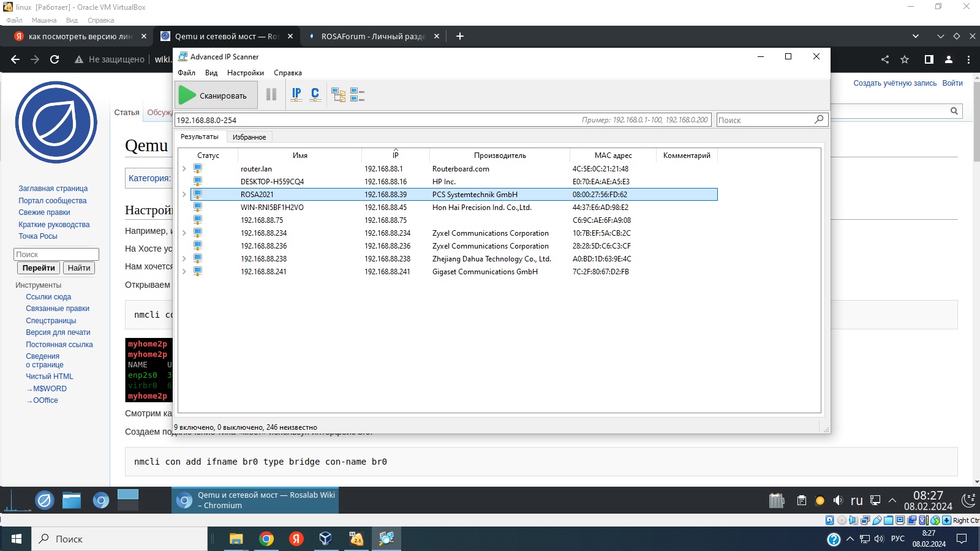Open VirtualBox from the Windows taskbar
The width and height of the screenshot is (980, 551).
coord(326,539)
